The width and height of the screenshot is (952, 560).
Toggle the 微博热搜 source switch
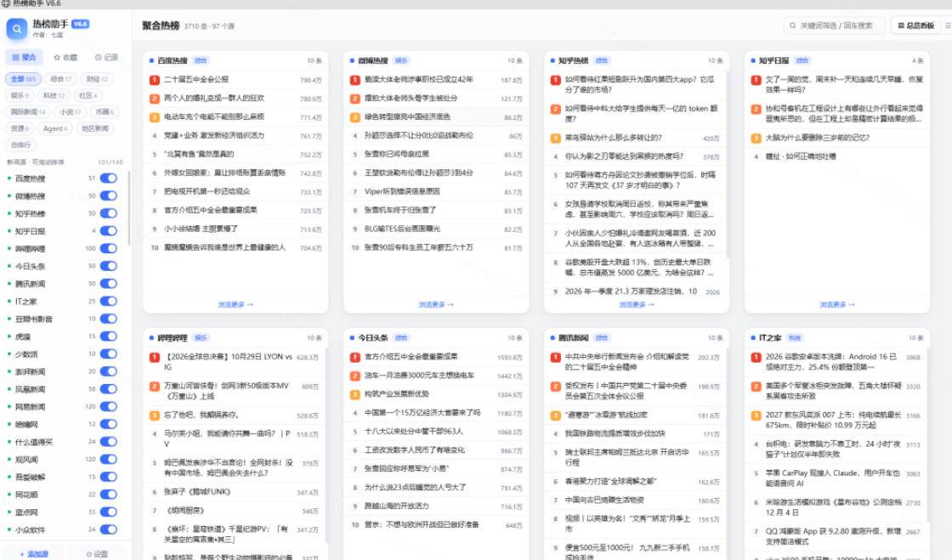[x=109, y=196]
